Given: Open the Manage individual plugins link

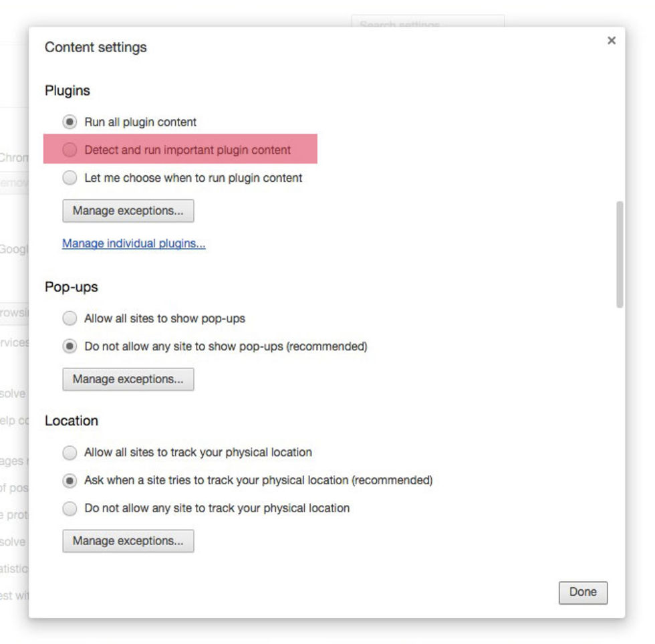Looking at the screenshot, I should pyautogui.click(x=134, y=244).
